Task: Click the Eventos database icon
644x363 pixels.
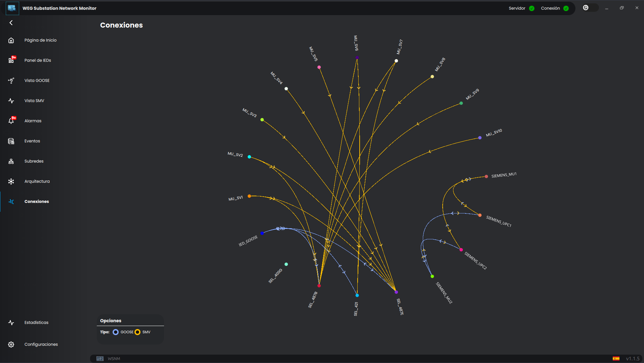Action: [x=11, y=141]
